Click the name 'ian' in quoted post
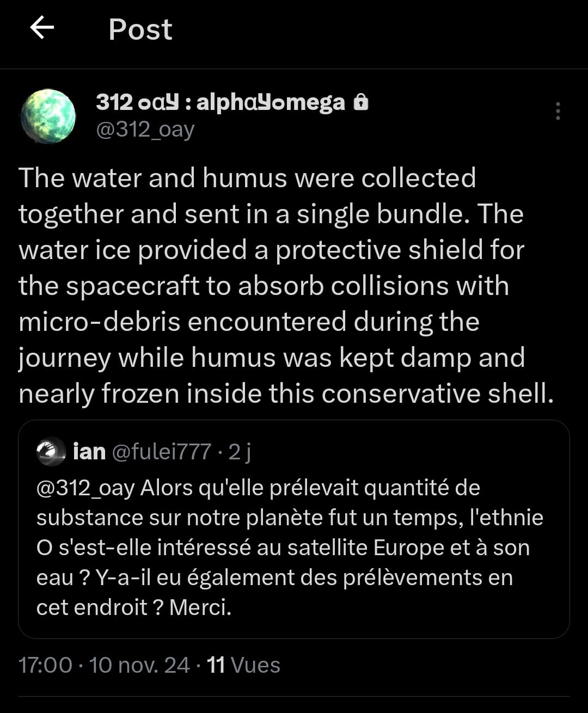588x713 pixels. click(x=89, y=452)
